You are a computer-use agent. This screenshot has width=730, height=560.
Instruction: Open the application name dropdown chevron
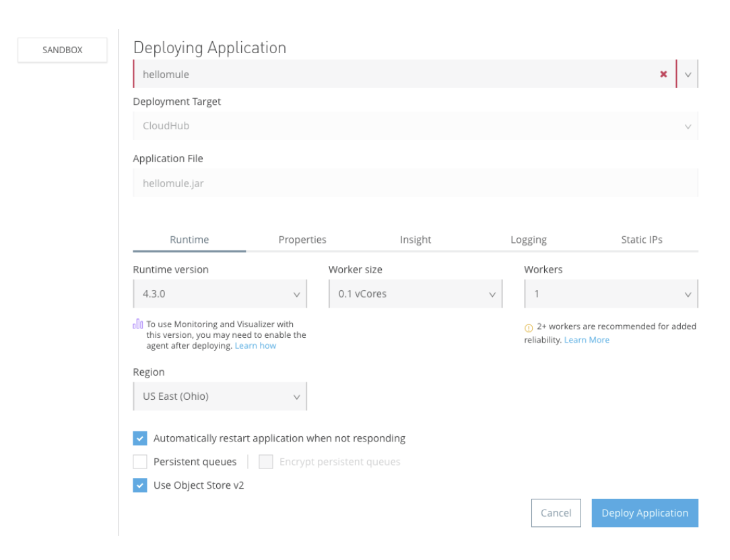tap(688, 75)
